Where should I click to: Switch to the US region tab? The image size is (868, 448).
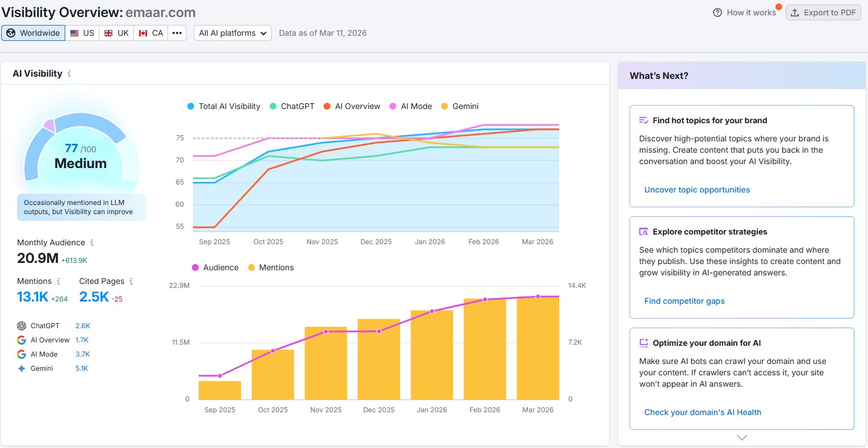tap(82, 33)
